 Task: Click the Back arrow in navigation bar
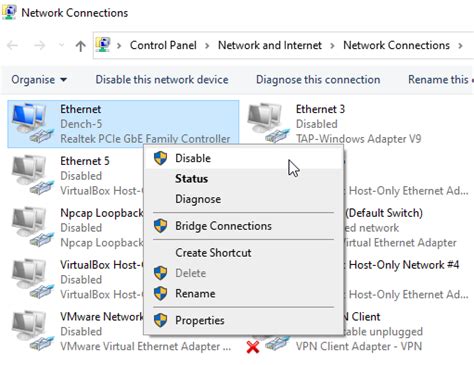tap(13, 46)
